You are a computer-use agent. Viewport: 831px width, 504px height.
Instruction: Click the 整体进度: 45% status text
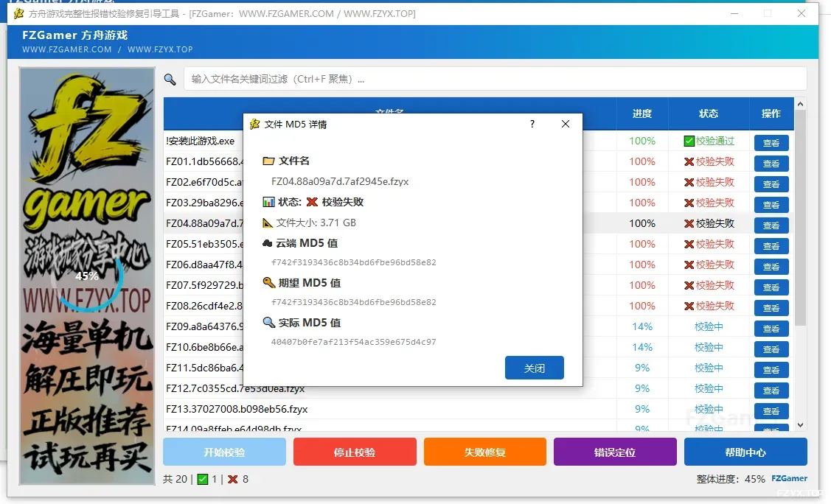pyautogui.click(x=730, y=480)
